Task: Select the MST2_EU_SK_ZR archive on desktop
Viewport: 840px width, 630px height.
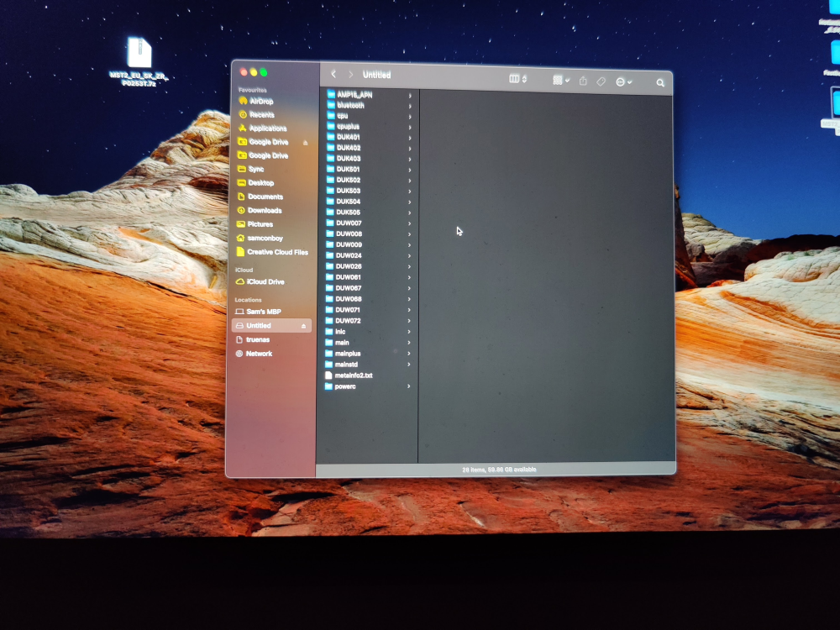Action: pyautogui.click(x=139, y=61)
